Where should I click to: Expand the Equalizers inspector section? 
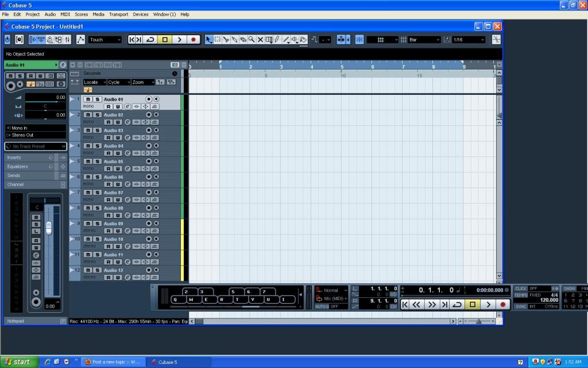click(x=36, y=166)
